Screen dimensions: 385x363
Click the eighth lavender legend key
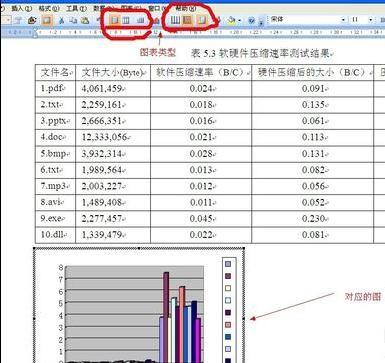[x=228, y=349]
